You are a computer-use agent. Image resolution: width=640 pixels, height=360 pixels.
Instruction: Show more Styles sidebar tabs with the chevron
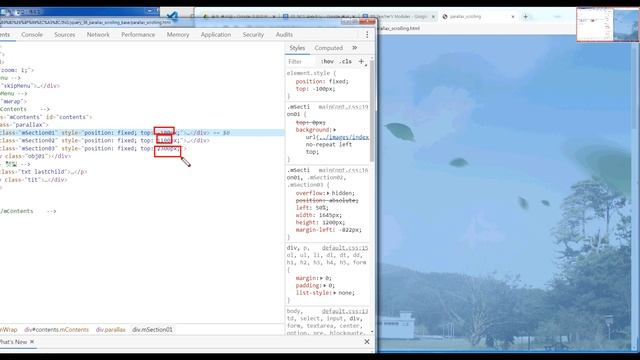[x=355, y=48]
